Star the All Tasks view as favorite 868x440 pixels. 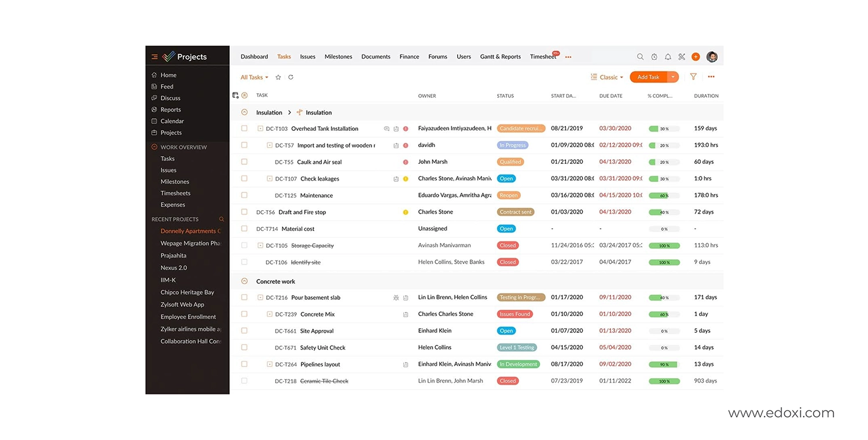278,76
